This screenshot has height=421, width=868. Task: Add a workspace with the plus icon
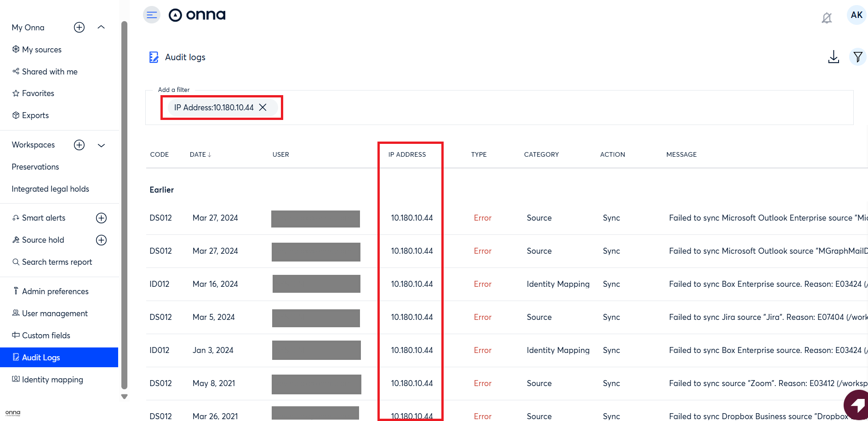click(79, 145)
